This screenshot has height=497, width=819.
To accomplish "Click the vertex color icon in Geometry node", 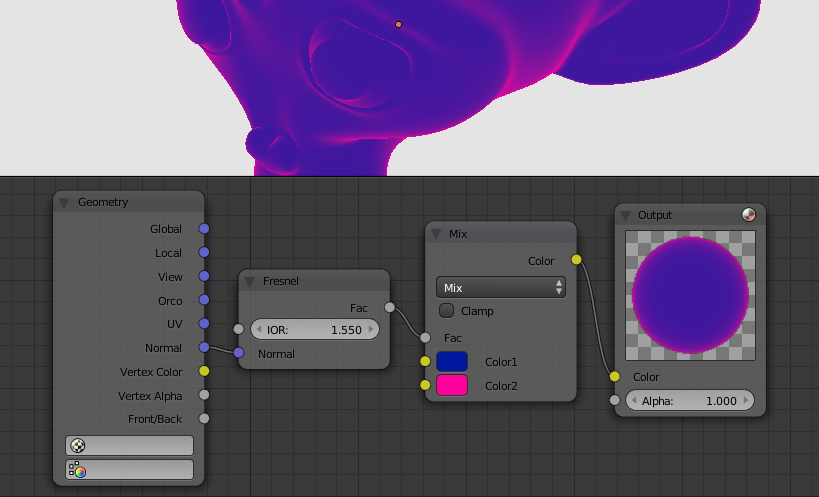I will pos(77,469).
